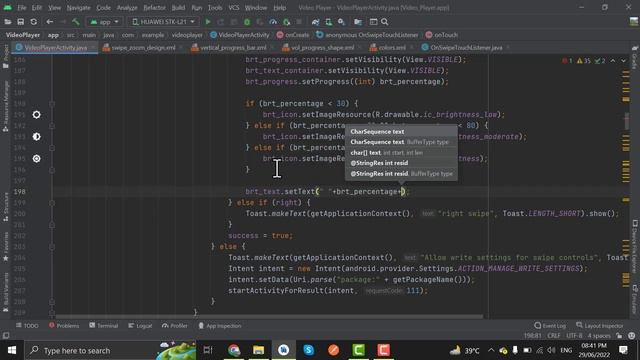Jump to previous highlighted error arrow
The image size is (640, 360).
613,61
